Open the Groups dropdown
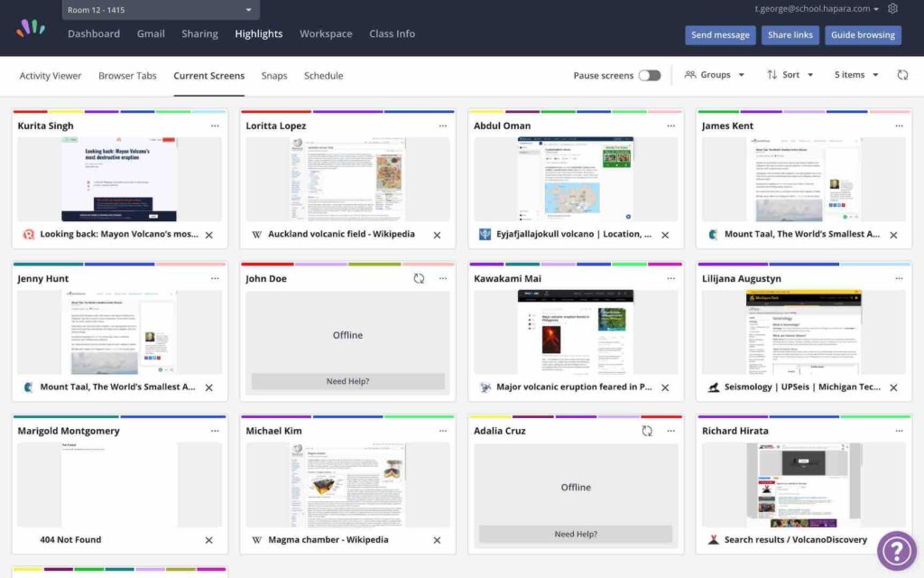This screenshot has width=924, height=578. click(x=715, y=75)
